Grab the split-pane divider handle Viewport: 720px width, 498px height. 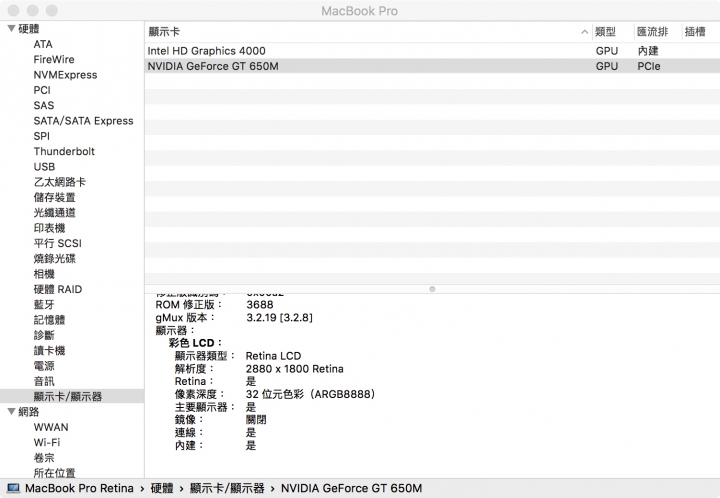pyautogui.click(x=432, y=289)
